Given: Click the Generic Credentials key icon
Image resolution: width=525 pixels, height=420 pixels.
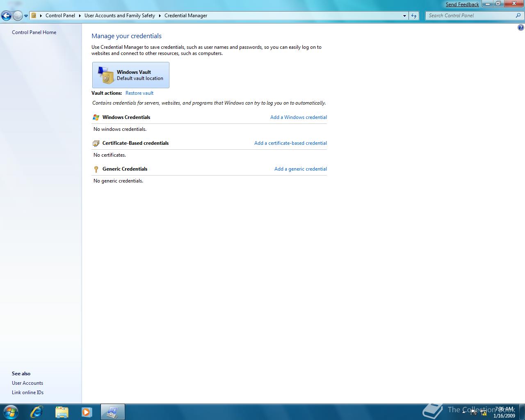Looking at the screenshot, I should click(x=96, y=169).
